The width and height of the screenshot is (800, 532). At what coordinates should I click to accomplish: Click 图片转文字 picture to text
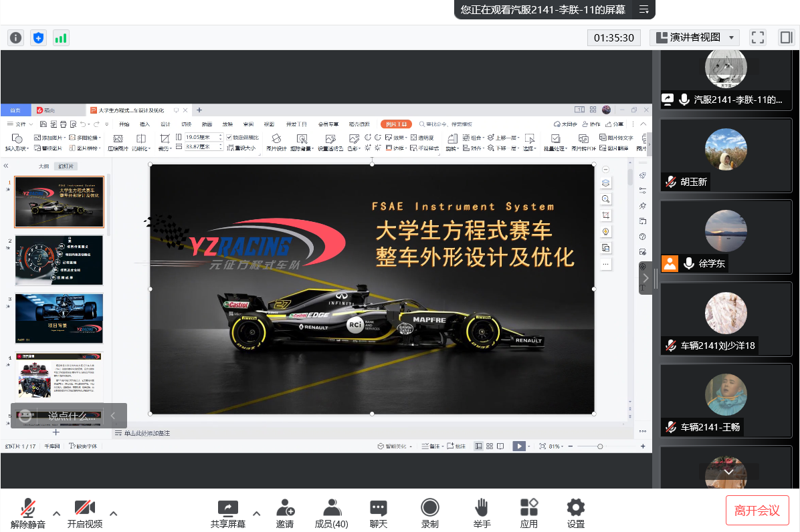(616, 138)
